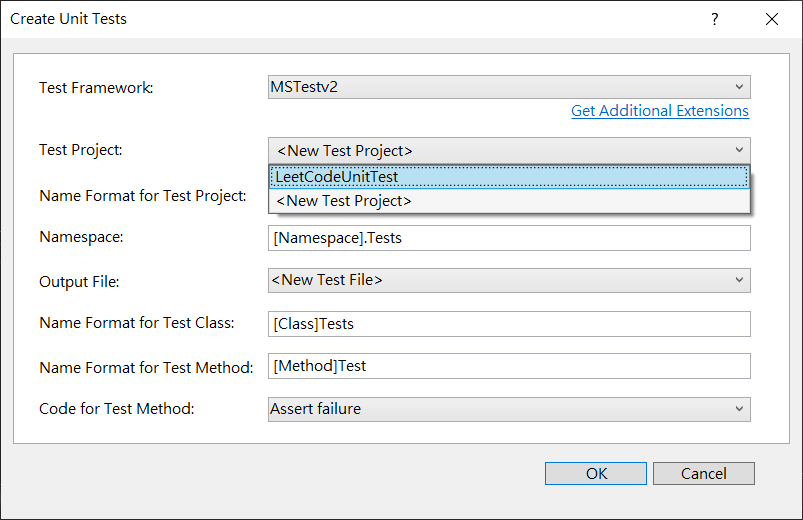Focus the Name Format for Test Method field
Screen dimensions: 803x520
[509, 366]
